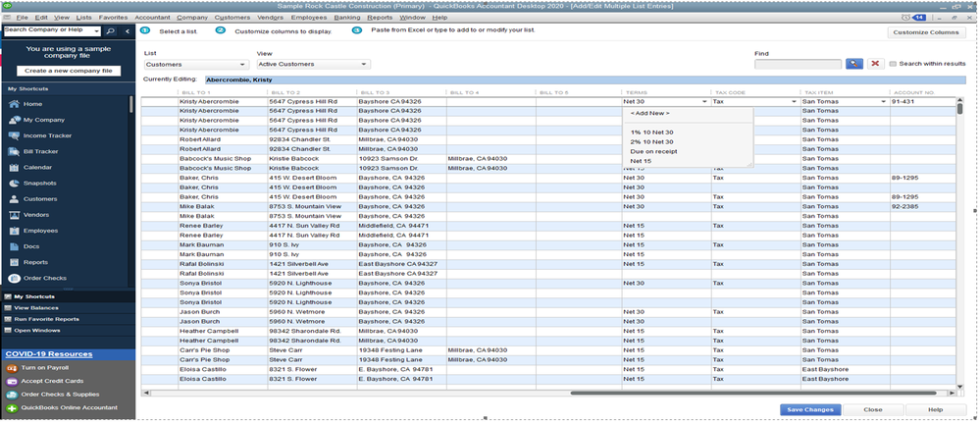Click the search magnifier icon in sidebar
This screenshot has height=425, width=980.
[110, 30]
